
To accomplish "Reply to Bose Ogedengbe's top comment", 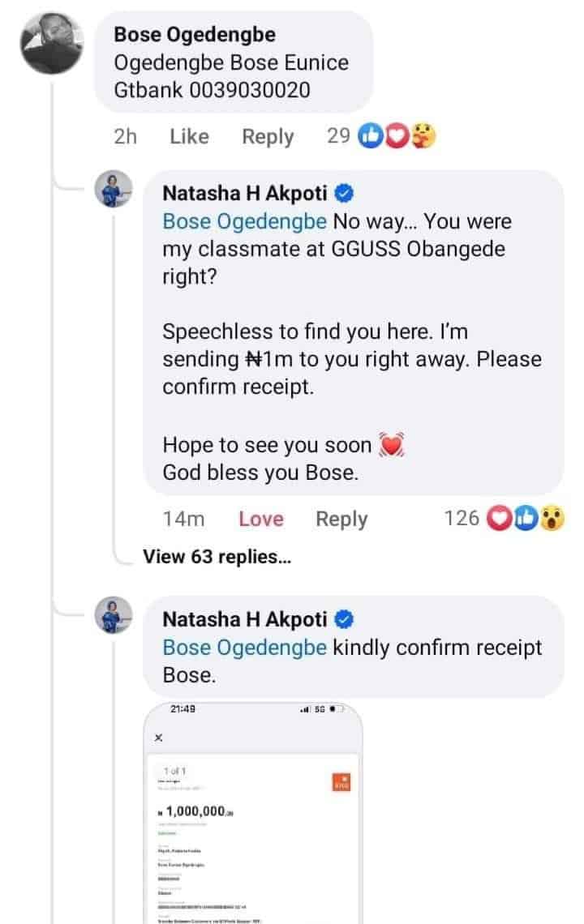I will click(268, 137).
